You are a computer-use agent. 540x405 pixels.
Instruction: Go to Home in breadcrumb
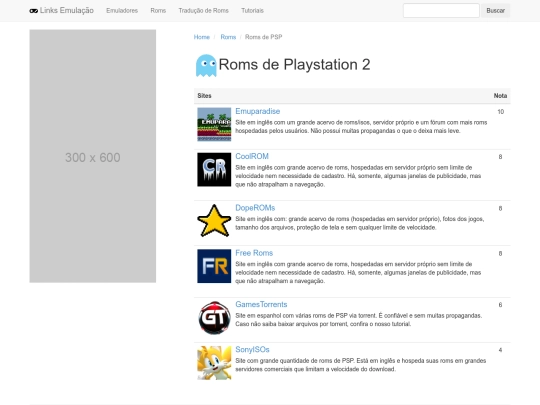(202, 37)
